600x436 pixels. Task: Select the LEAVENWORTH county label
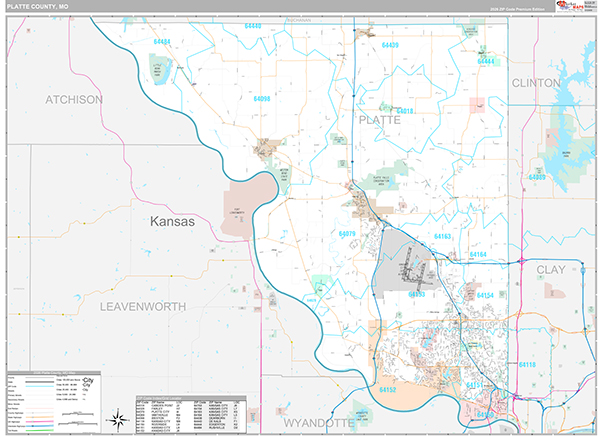(x=143, y=307)
